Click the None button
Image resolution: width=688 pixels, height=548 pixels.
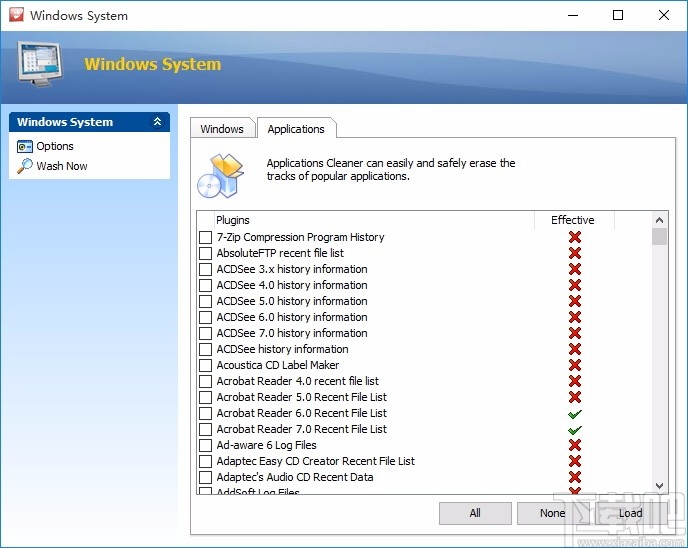coord(552,513)
